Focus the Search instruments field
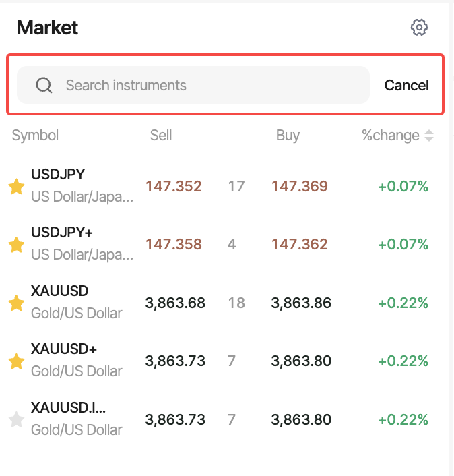454x476 pixels. click(202, 86)
